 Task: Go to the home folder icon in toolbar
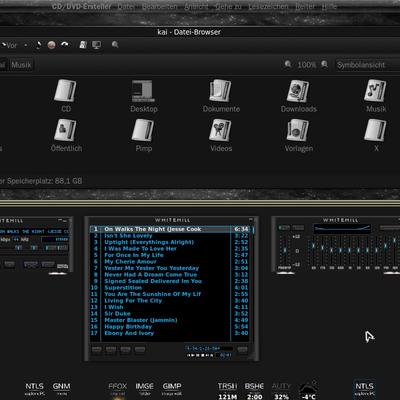coord(83,45)
